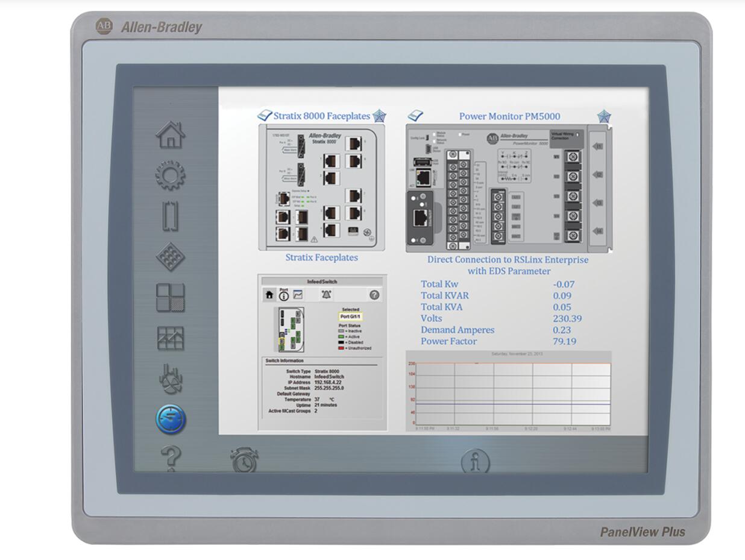Select the highlighted blue round sidebar icon
Screen dimensions: 745x560
[171, 420]
